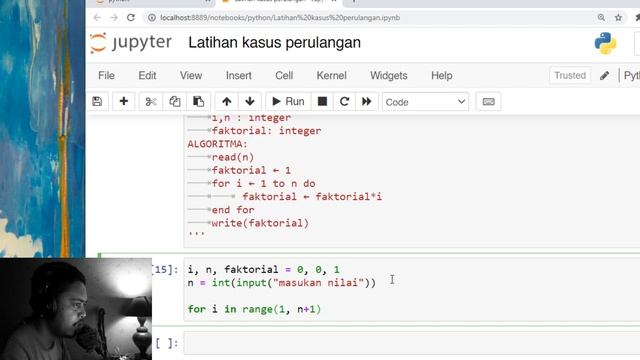Open the Widgets menu
The image size is (640, 360).
pyautogui.click(x=389, y=76)
